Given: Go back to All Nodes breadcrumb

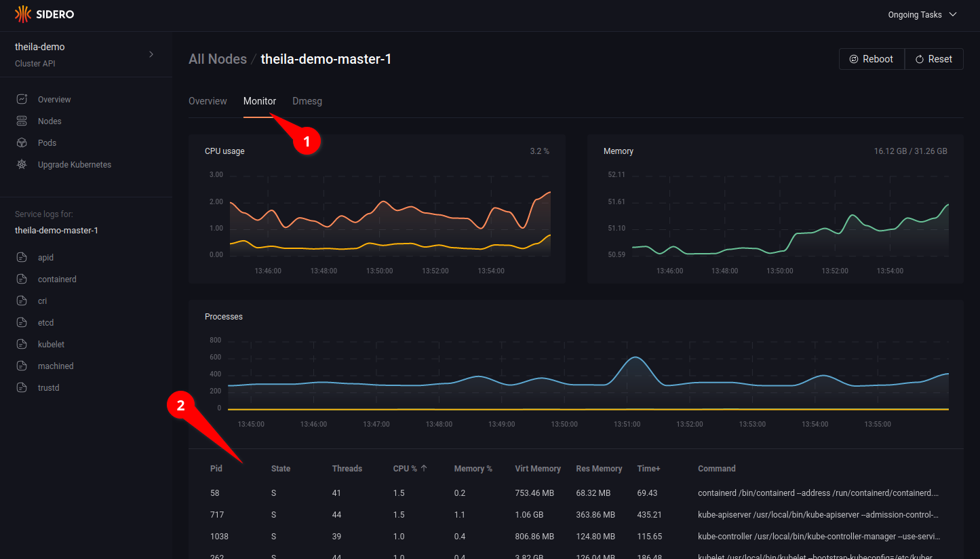Looking at the screenshot, I should 217,59.
